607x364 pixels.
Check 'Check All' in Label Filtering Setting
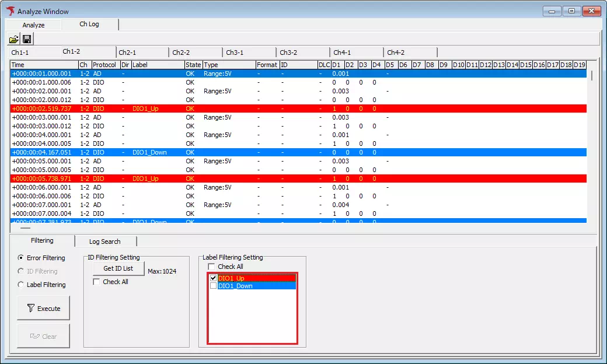click(x=212, y=267)
